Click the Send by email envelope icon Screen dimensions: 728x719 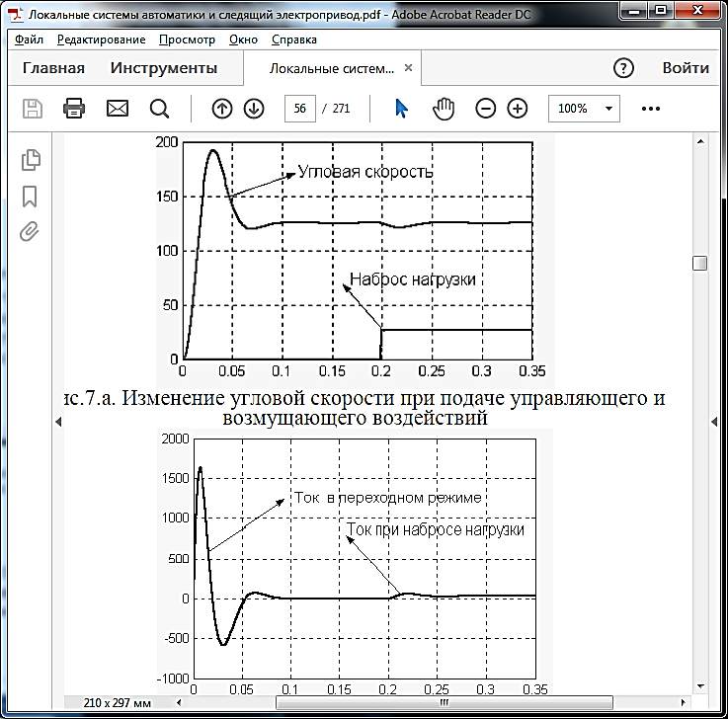[118, 108]
